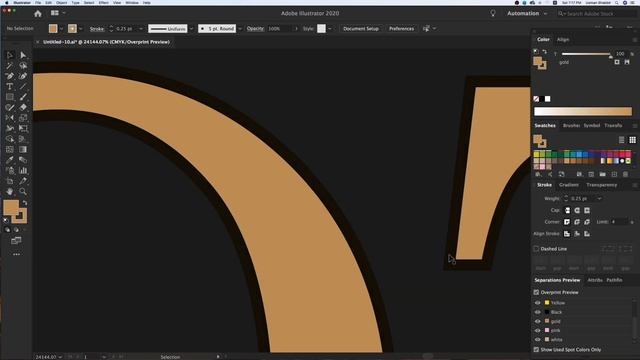Choose Butt Cap stroke option

coord(567,210)
